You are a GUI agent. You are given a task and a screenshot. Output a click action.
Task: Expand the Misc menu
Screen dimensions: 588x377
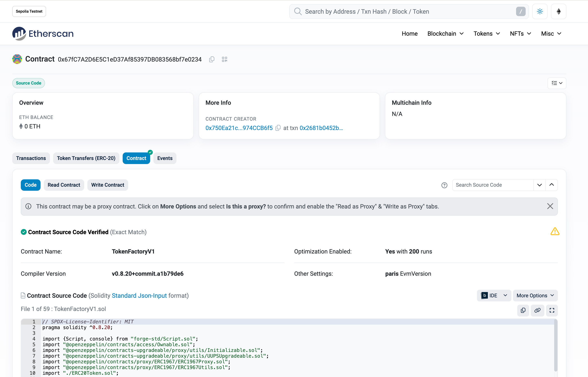551,34
